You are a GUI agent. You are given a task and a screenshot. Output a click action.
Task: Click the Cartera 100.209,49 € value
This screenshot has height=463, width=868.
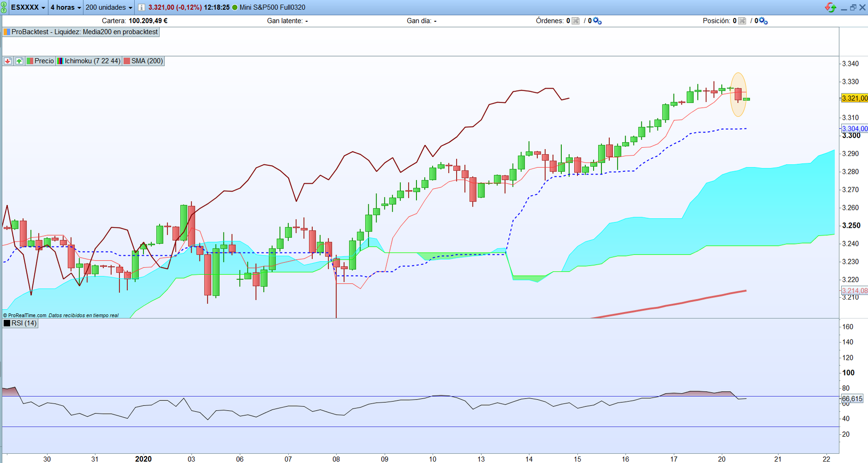[x=148, y=21]
